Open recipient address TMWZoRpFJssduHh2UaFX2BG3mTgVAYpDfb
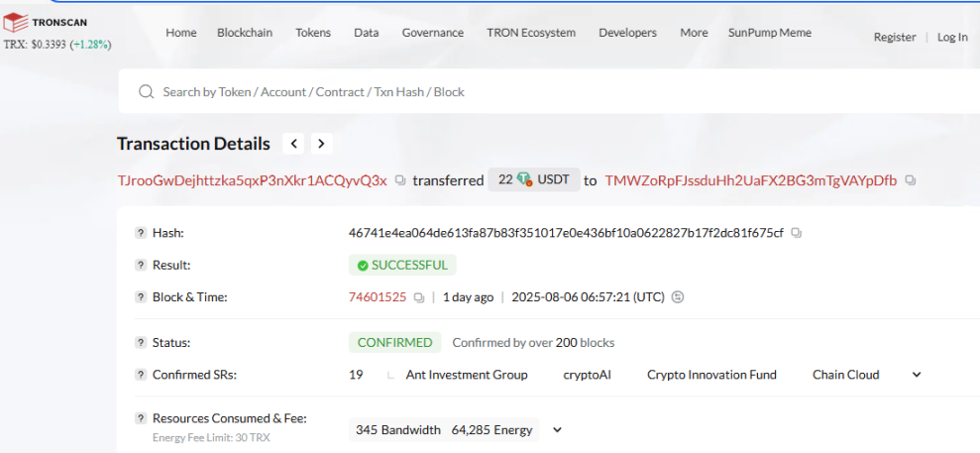980x453 pixels. (x=751, y=180)
